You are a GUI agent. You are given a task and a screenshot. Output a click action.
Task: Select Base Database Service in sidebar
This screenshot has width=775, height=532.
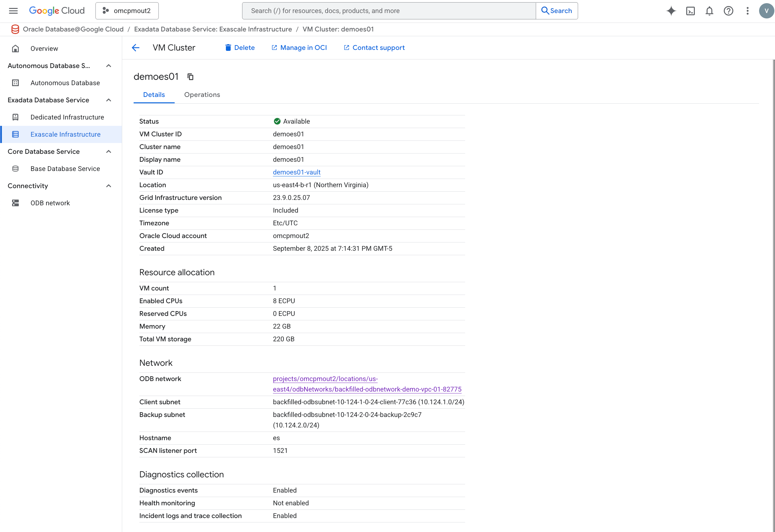pos(65,169)
